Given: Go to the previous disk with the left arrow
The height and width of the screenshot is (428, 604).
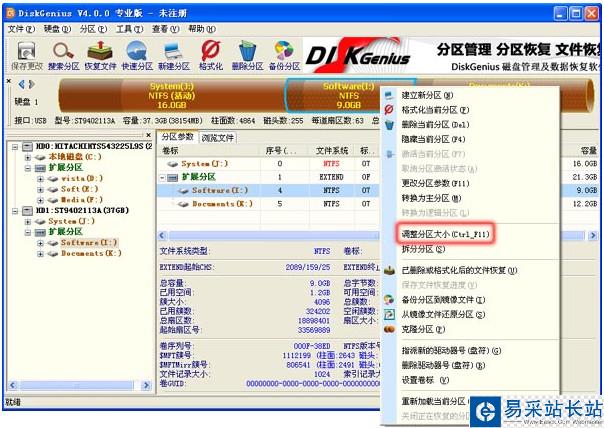Looking at the screenshot, I should (21, 84).
